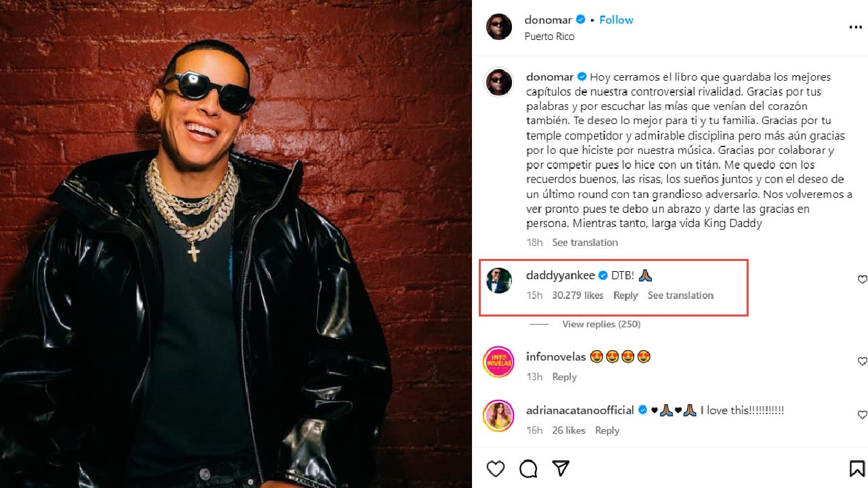Viewport: 868px width, 488px height.
Task: See translation of daddyyankee's comment
Action: tap(680, 295)
